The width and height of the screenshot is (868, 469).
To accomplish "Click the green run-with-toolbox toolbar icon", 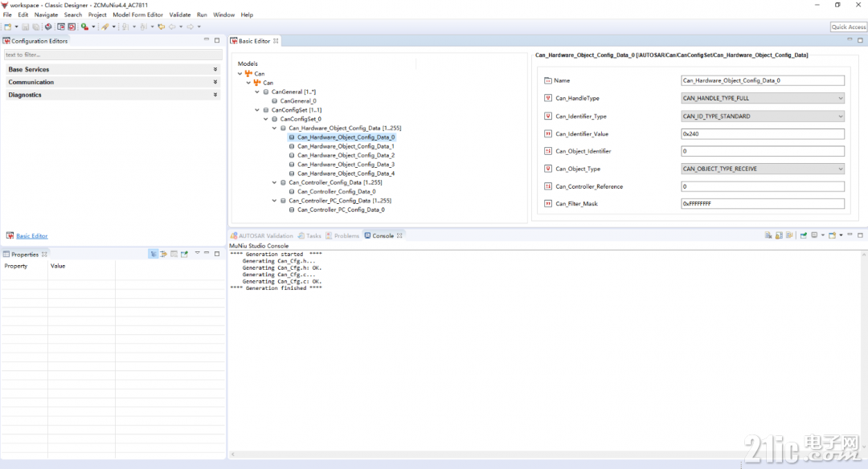I will pos(84,27).
